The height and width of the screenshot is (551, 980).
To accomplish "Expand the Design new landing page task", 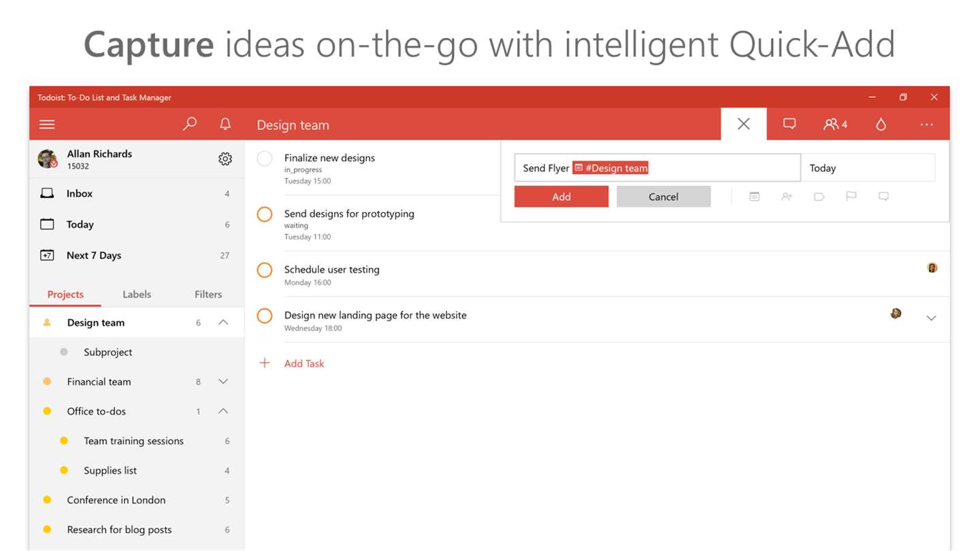I will point(932,318).
